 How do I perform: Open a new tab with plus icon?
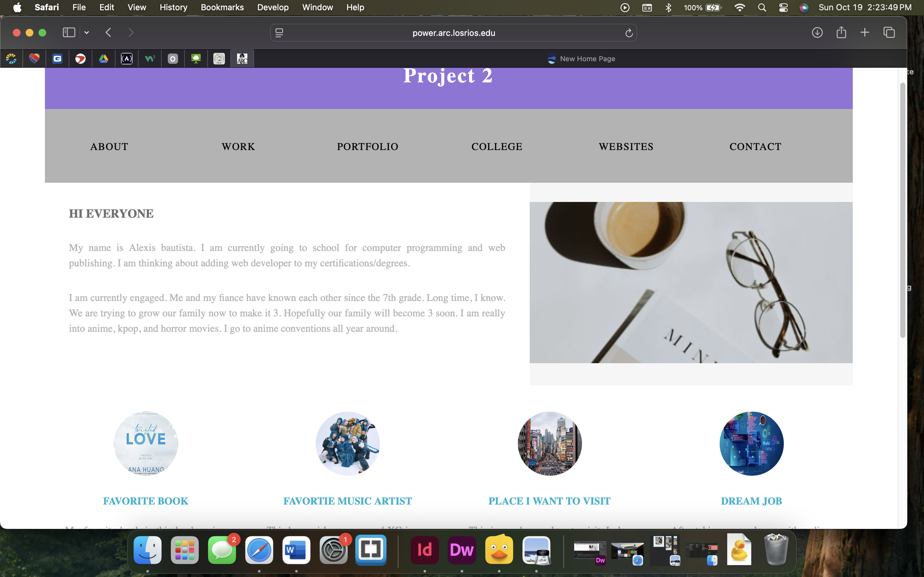click(x=865, y=32)
